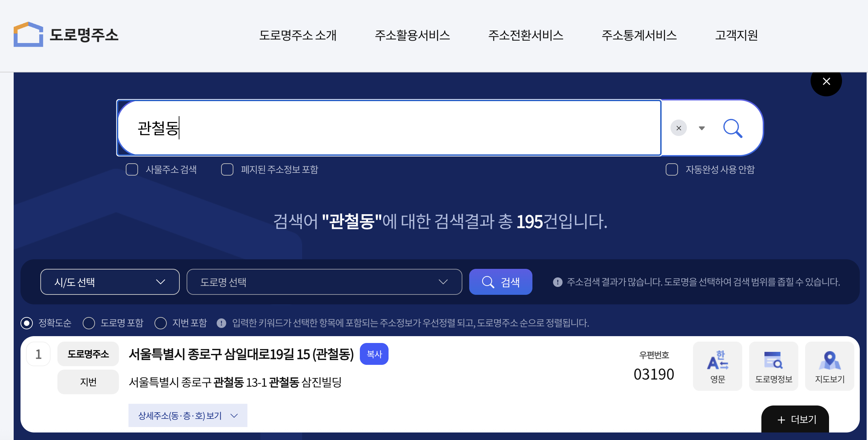The height and width of the screenshot is (440, 868).
Task: Open 주소활용서비스 menu
Action: coord(412,35)
